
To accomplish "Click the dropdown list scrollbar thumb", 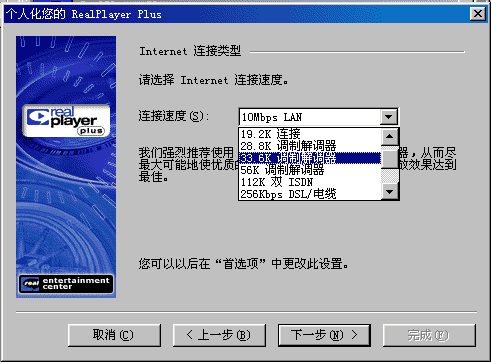I will 389,159.
